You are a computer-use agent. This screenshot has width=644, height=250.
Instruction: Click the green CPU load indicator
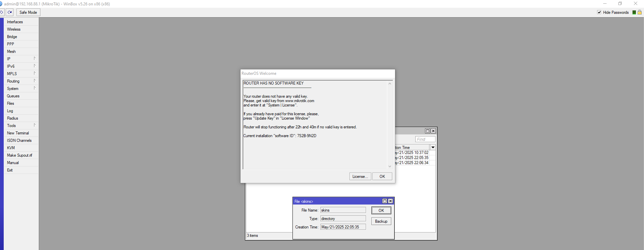[x=634, y=12]
